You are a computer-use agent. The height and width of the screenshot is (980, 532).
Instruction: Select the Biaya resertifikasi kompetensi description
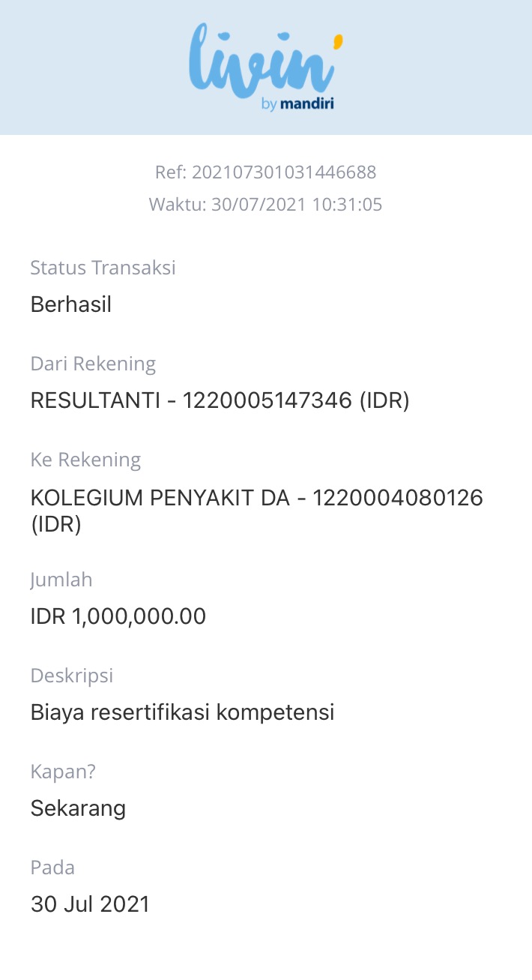(x=182, y=712)
